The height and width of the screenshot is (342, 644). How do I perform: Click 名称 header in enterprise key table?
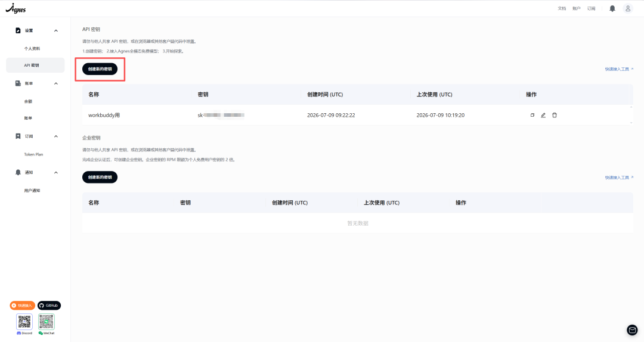coord(94,203)
